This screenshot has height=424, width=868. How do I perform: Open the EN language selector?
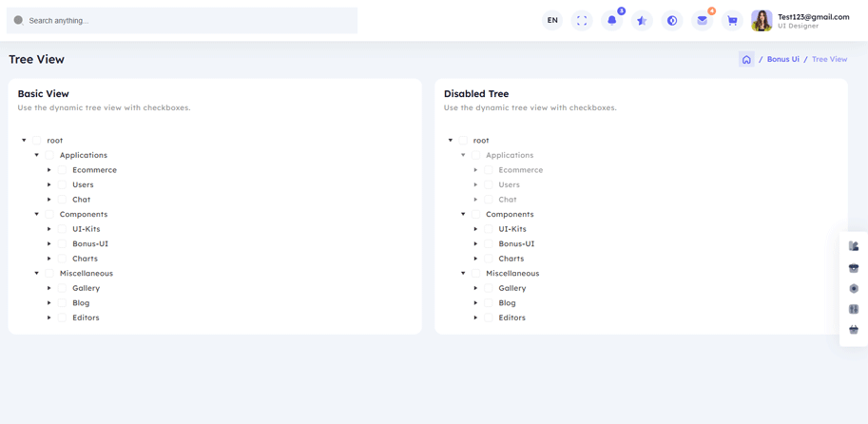[552, 20]
